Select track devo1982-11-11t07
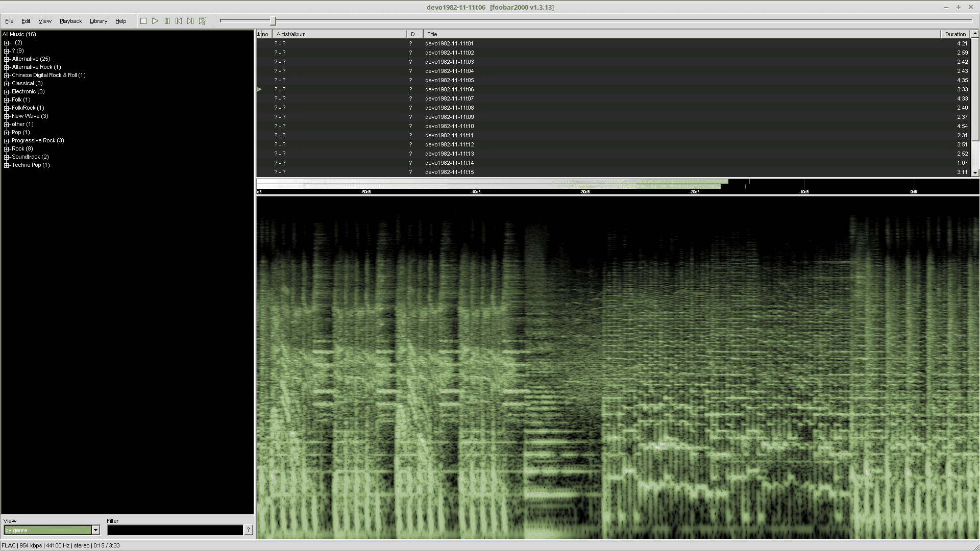The height and width of the screenshot is (551, 980). pyautogui.click(x=613, y=98)
